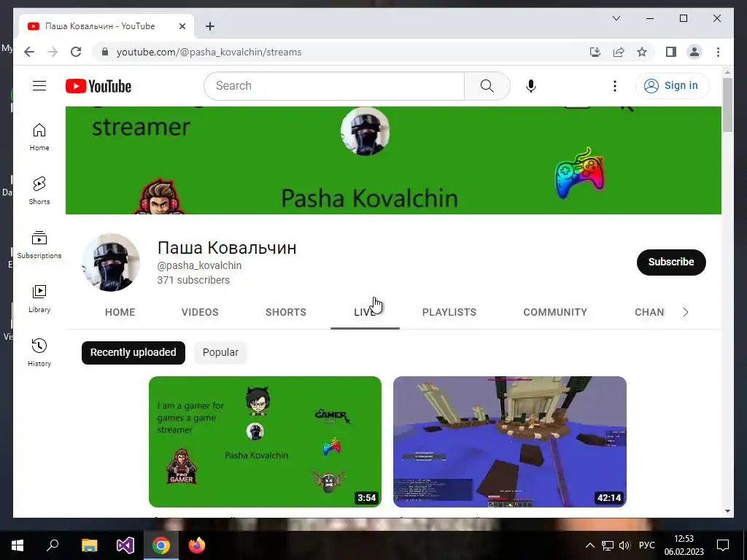
Task: Open Chrome tab search dropdown
Action: pos(616,18)
